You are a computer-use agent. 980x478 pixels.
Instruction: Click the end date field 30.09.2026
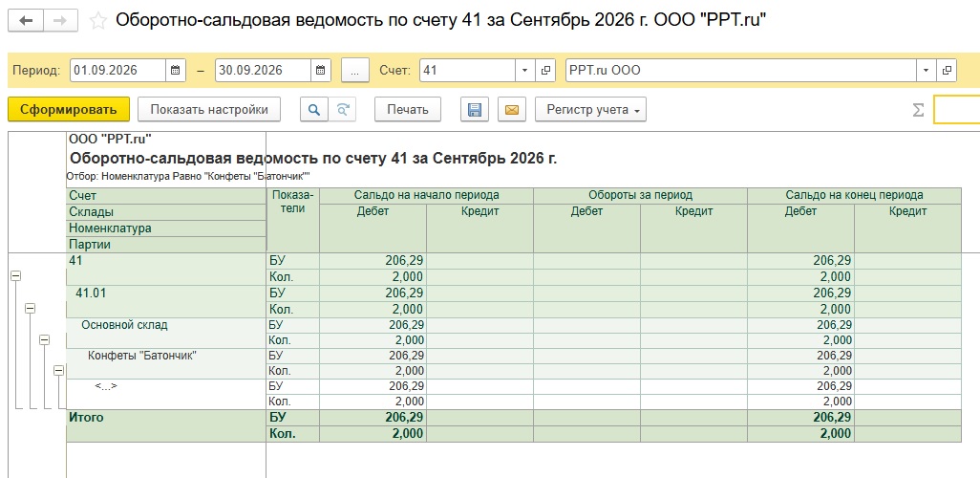pyautogui.click(x=263, y=70)
